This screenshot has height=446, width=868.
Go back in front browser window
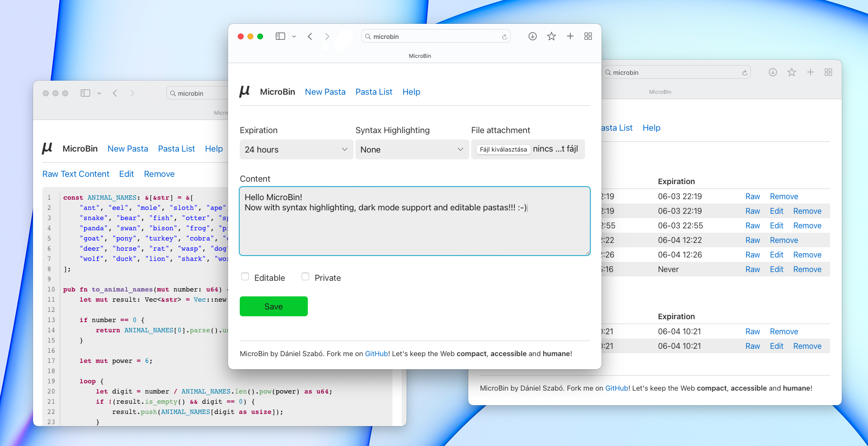click(x=310, y=36)
